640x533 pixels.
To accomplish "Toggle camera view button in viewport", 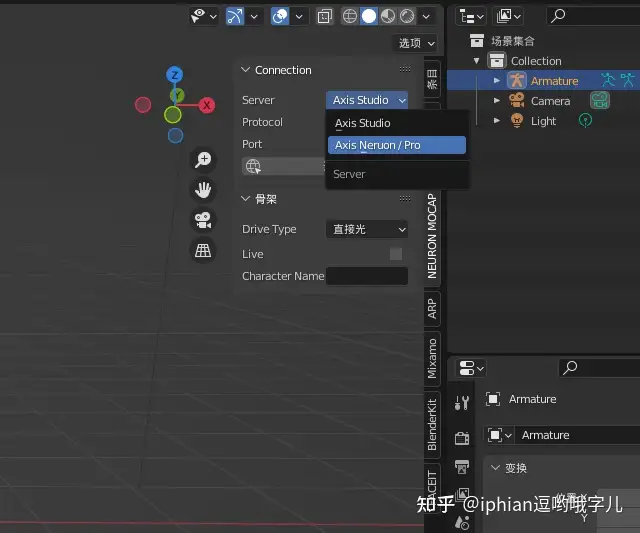I will click(203, 220).
